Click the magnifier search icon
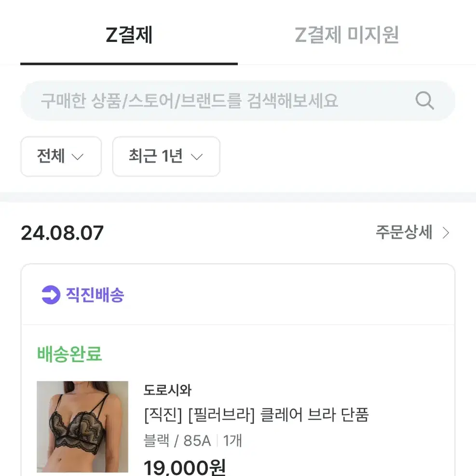Image resolution: width=476 pixels, height=476 pixels. pyautogui.click(x=424, y=100)
